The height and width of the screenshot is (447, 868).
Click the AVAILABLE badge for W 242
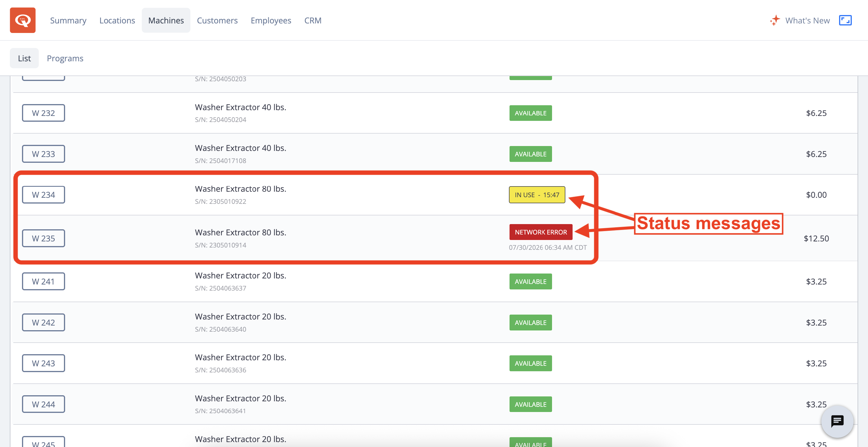tap(530, 323)
